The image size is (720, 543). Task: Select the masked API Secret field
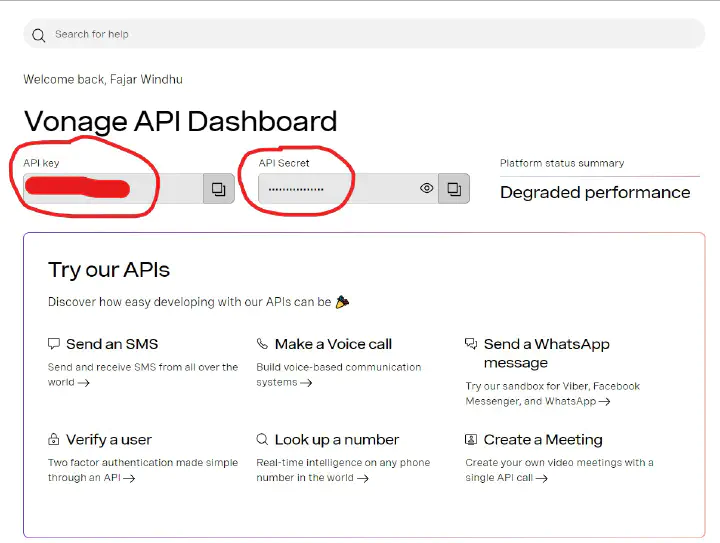click(348, 189)
